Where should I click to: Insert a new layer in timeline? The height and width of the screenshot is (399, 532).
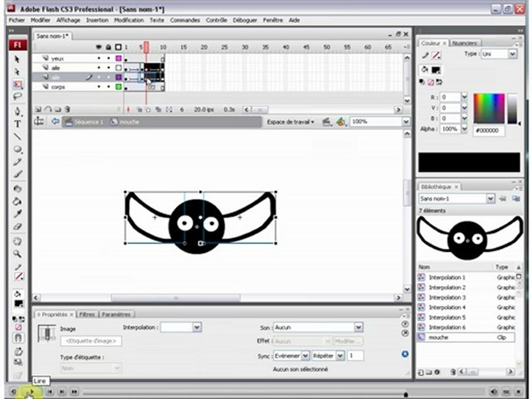tap(38, 109)
